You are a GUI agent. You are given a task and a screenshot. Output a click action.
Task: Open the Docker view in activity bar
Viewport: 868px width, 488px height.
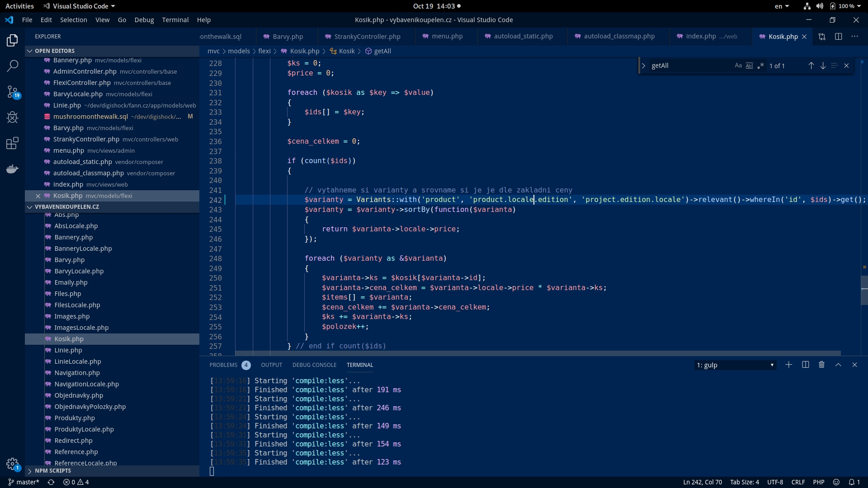(x=12, y=169)
